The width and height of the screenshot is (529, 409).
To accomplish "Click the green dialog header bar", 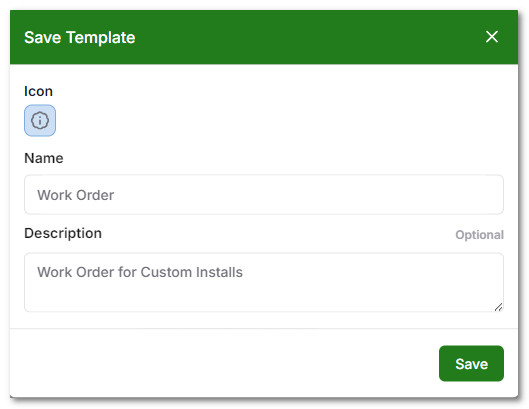I will (x=264, y=37).
